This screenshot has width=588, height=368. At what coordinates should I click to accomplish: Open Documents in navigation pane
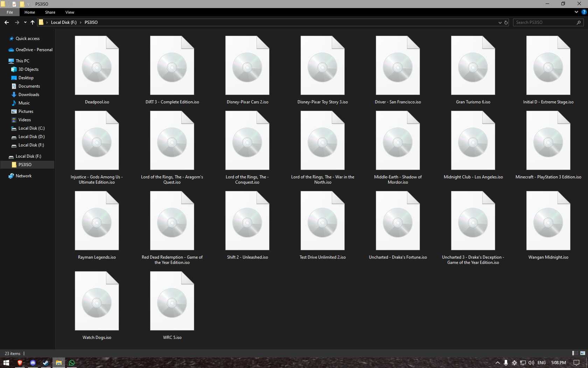29,86
